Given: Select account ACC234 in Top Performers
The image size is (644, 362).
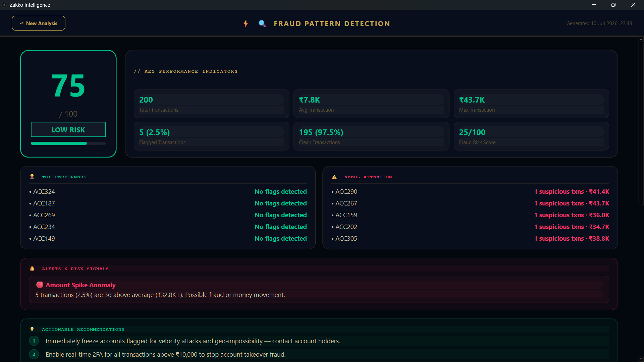Looking at the screenshot, I should [44, 227].
